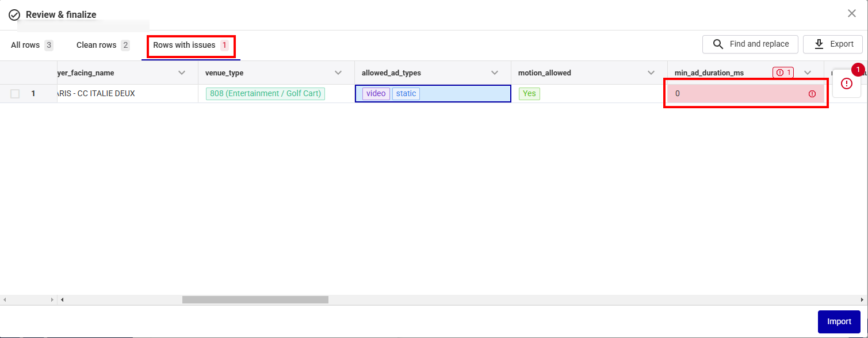Expand the venue_type column dropdown

[338, 73]
